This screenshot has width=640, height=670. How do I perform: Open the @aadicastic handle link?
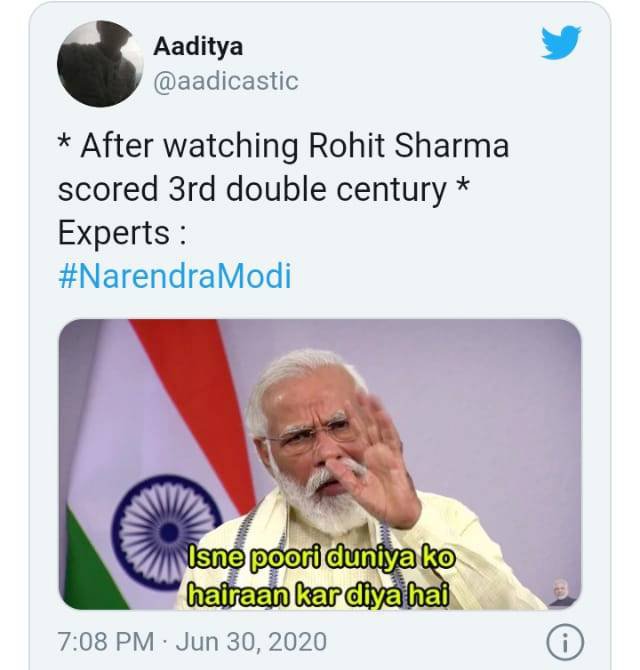pos(226,81)
